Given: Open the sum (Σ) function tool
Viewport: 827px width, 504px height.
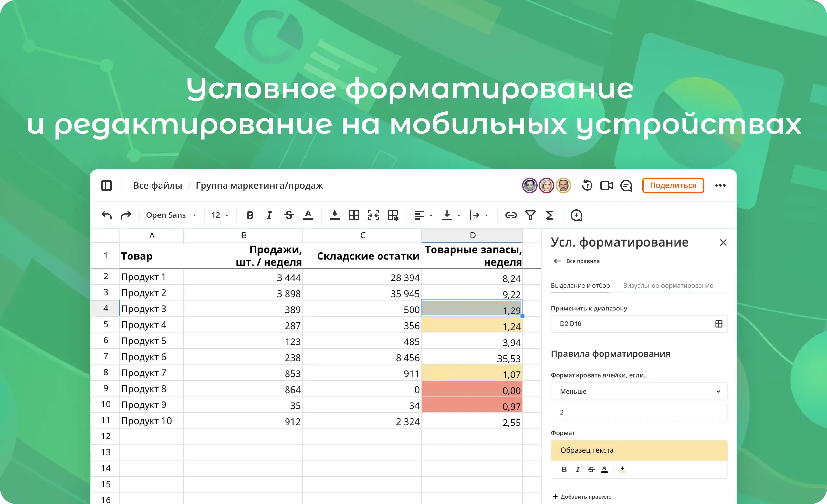Looking at the screenshot, I should click(x=550, y=215).
